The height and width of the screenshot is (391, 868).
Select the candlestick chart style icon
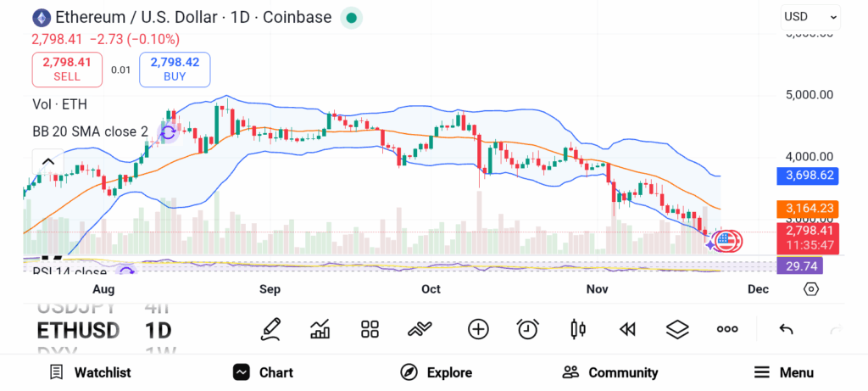click(x=578, y=329)
